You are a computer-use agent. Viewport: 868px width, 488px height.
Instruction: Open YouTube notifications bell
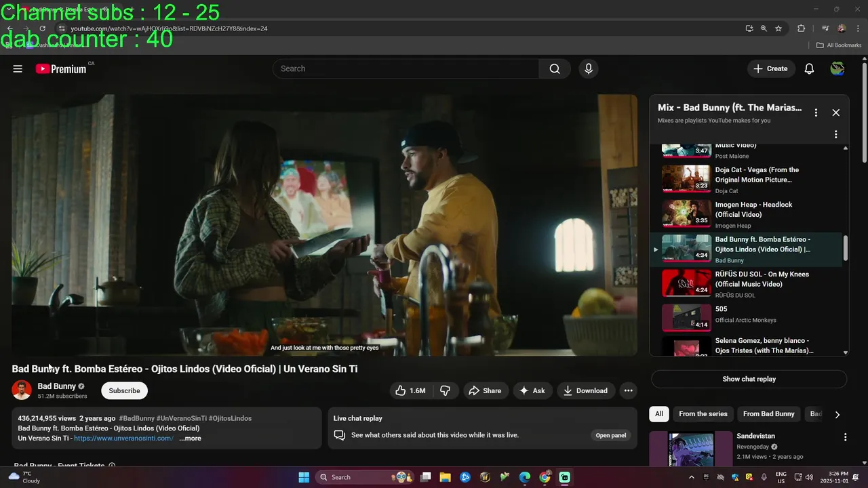(809, 68)
